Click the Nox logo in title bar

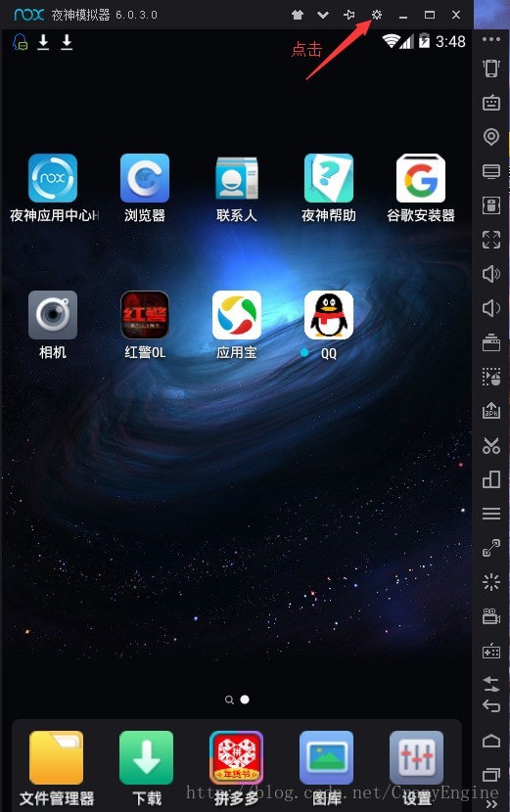tap(29, 15)
